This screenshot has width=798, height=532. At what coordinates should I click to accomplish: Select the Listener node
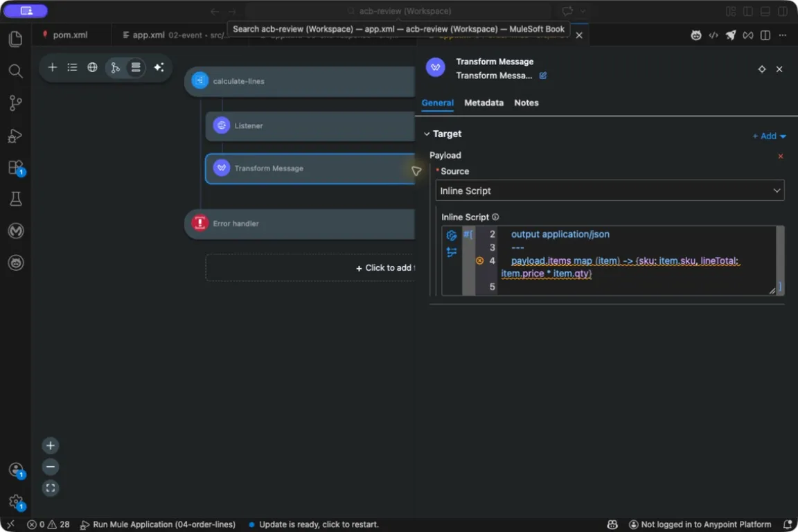click(310, 126)
